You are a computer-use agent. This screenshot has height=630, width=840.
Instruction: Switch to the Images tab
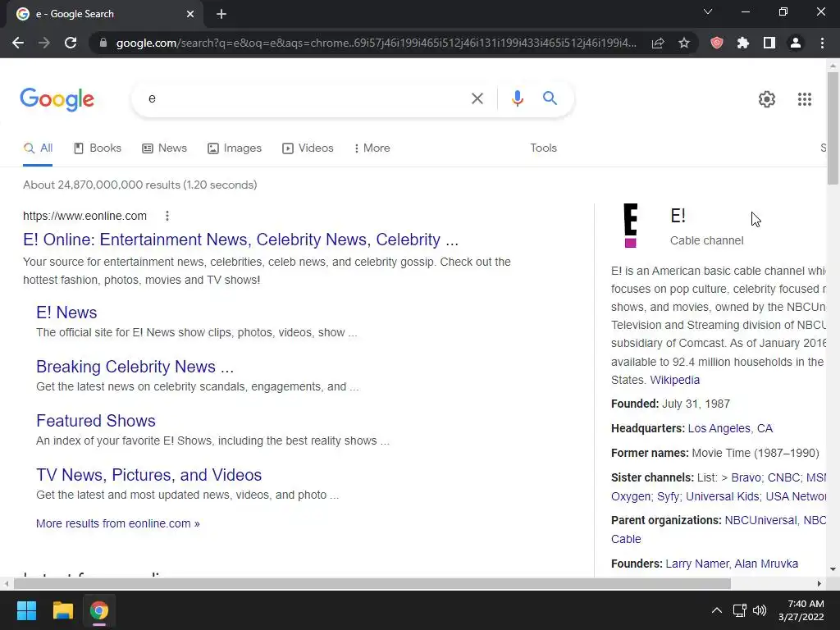click(x=235, y=148)
